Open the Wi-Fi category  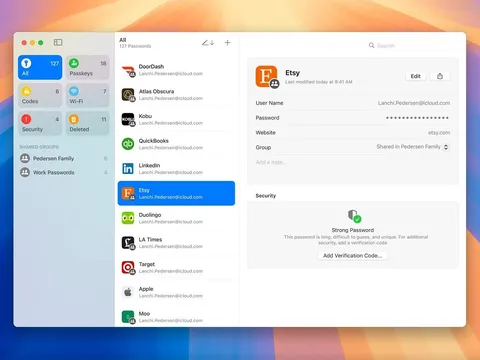pyautogui.click(x=87, y=96)
